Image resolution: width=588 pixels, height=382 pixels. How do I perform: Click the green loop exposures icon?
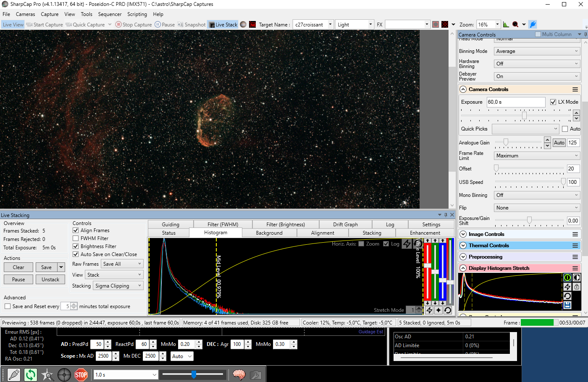click(31, 374)
